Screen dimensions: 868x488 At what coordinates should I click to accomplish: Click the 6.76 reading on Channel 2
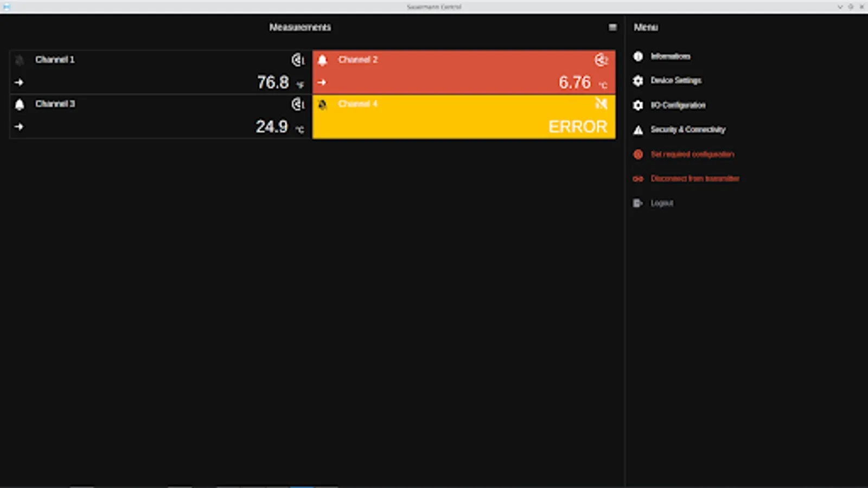coord(575,82)
